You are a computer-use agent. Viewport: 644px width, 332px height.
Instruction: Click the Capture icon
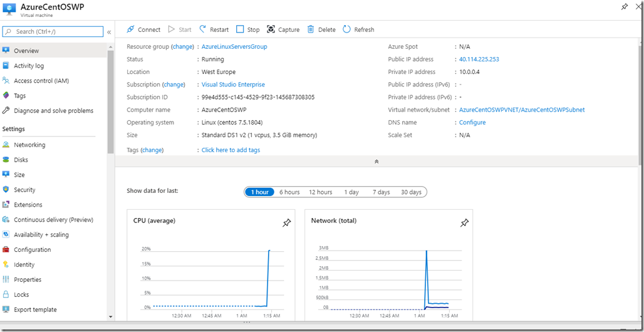pyautogui.click(x=271, y=29)
